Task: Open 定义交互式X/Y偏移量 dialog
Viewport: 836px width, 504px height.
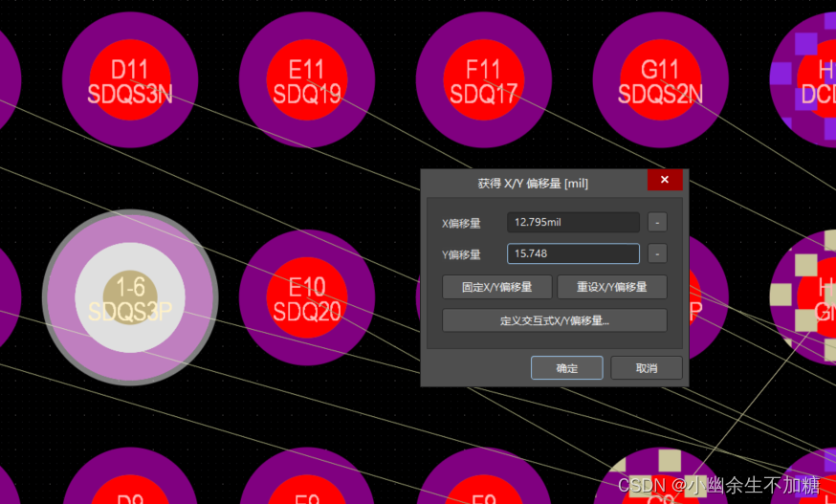Action: 555,320
